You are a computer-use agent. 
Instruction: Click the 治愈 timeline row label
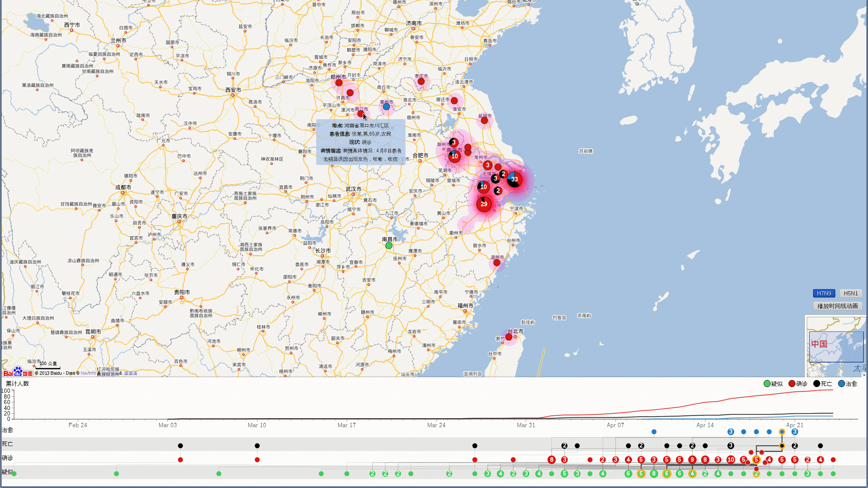[x=7, y=430]
